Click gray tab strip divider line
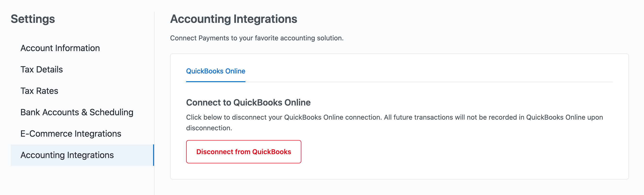This screenshot has width=644, height=195. pos(425,82)
